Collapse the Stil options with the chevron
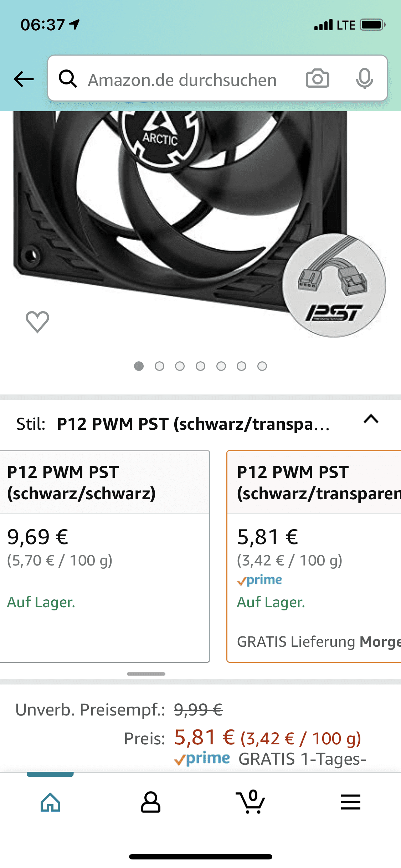This screenshot has height=868, width=401. (x=371, y=419)
